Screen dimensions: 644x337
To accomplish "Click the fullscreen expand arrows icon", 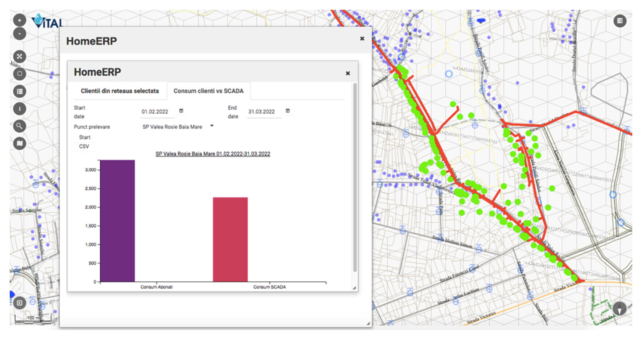I will click(x=20, y=56).
